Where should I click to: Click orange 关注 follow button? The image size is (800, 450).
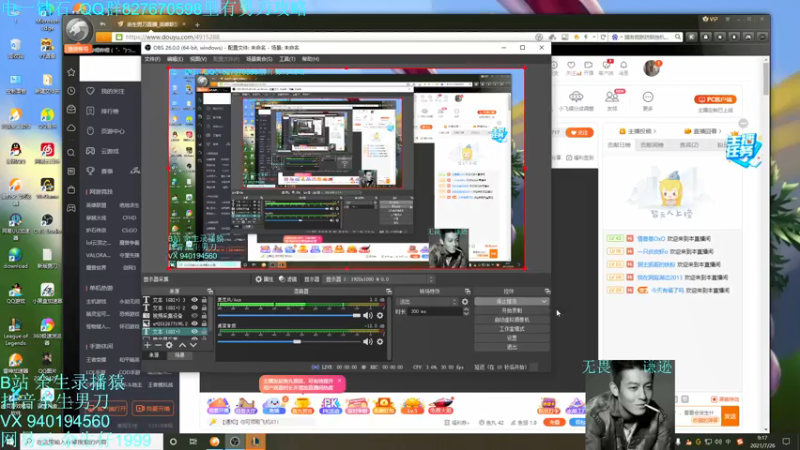click(579, 132)
